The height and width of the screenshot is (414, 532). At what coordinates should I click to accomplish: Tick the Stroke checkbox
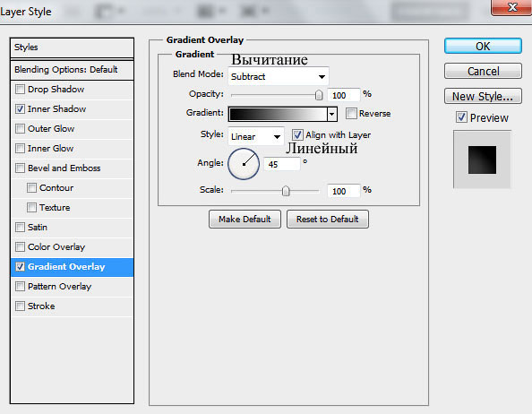(x=20, y=306)
